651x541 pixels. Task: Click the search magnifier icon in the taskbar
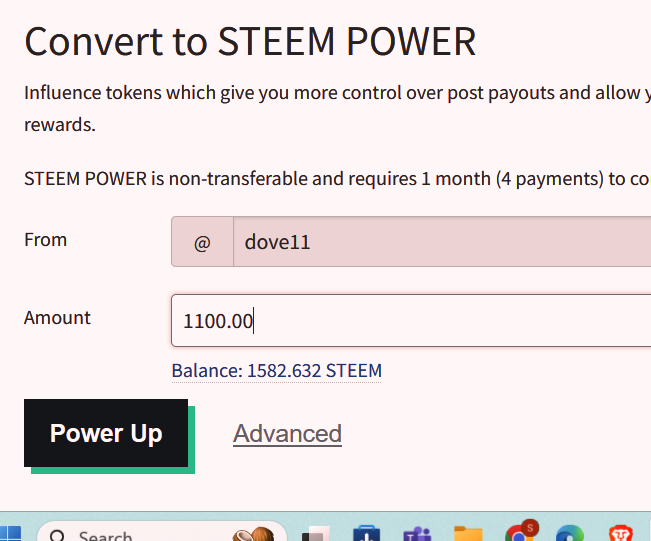pos(58,536)
